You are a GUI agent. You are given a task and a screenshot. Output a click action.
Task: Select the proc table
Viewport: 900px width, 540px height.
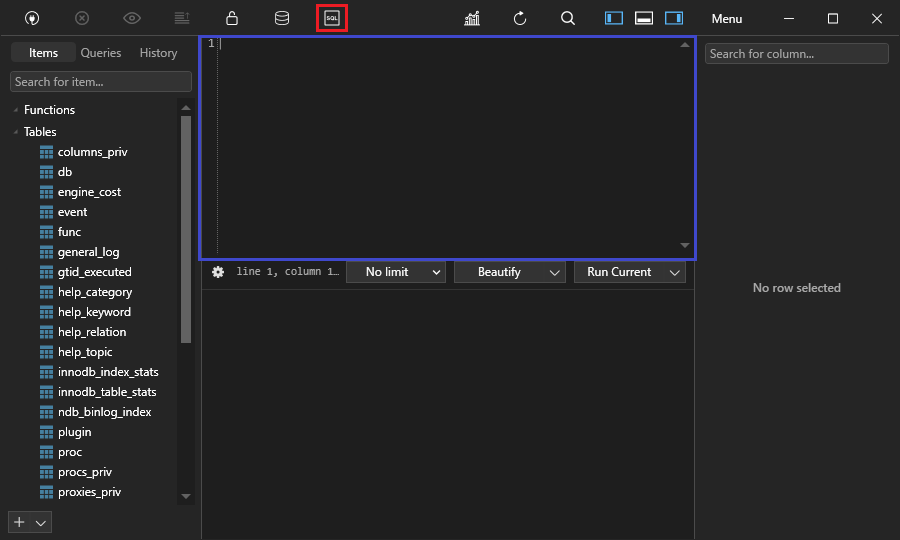point(70,452)
